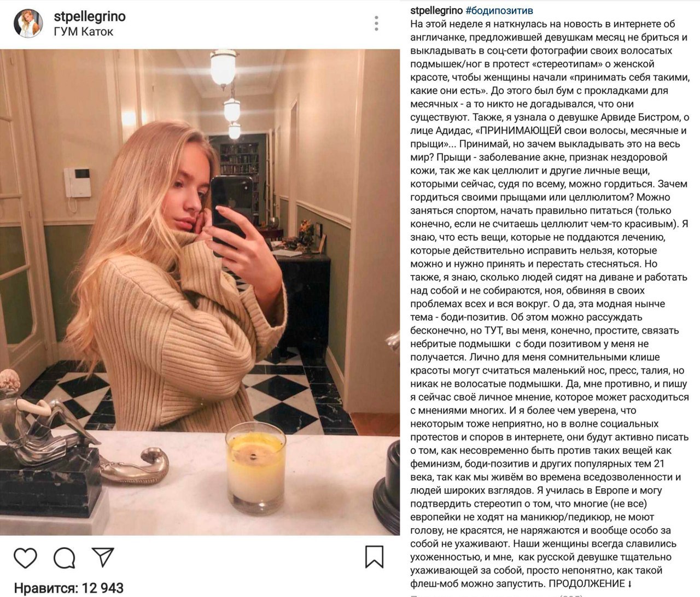Click the stpellegrino username in the caption
Image resolution: width=700 pixels, height=597 pixels.
[x=437, y=10]
